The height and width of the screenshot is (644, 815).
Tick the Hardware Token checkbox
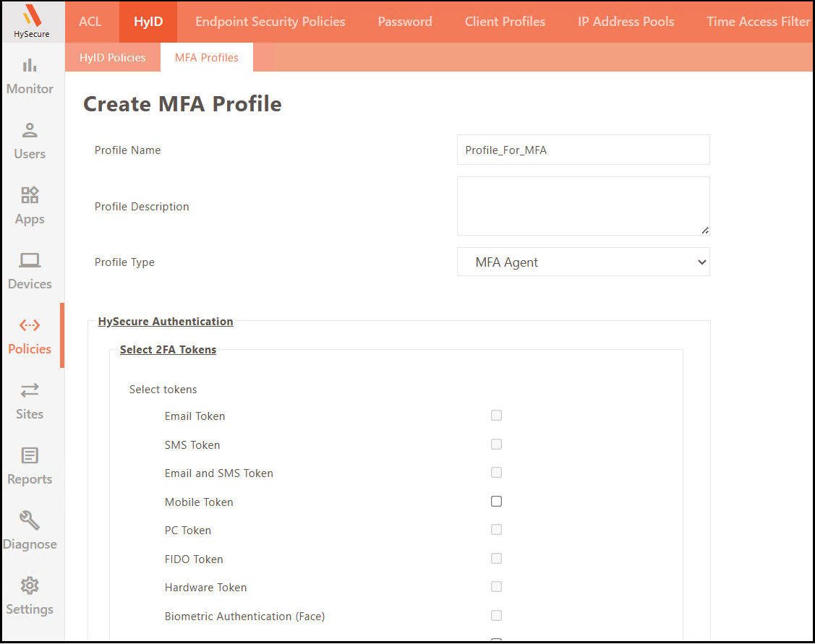coord(496,587)
